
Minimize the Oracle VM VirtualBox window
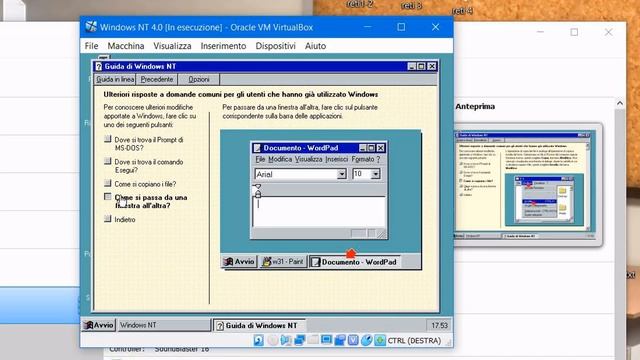coord(367,27)
